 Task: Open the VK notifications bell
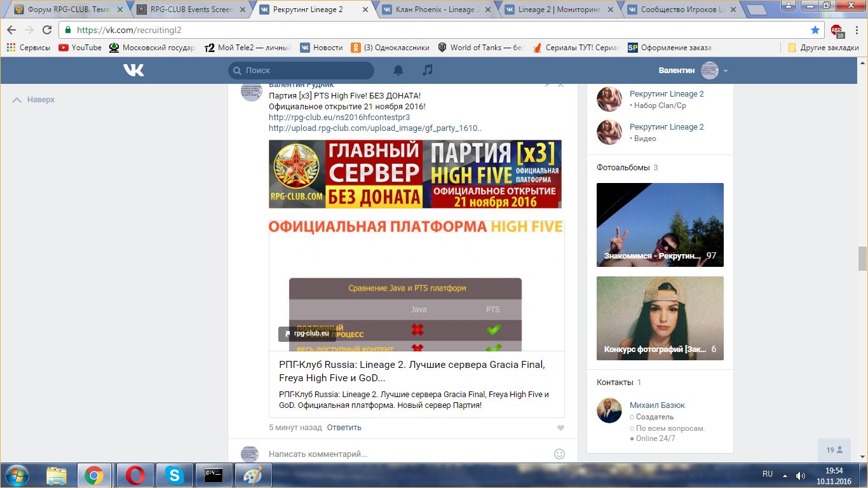coord(398,70)
